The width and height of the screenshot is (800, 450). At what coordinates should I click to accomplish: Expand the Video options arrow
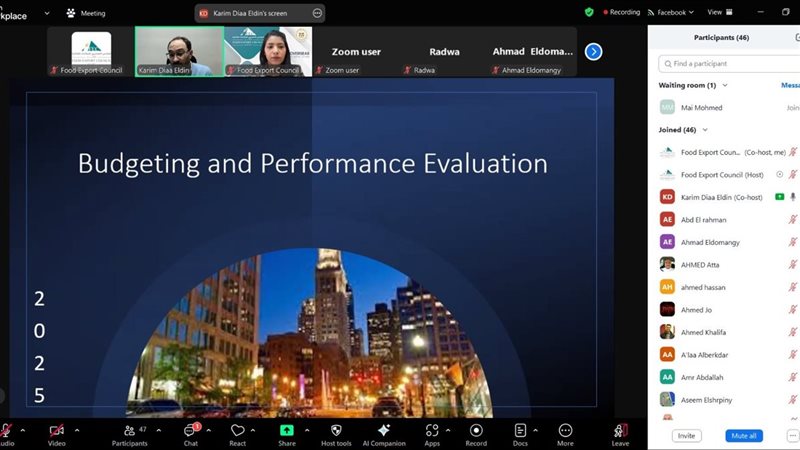pos(77,430)
